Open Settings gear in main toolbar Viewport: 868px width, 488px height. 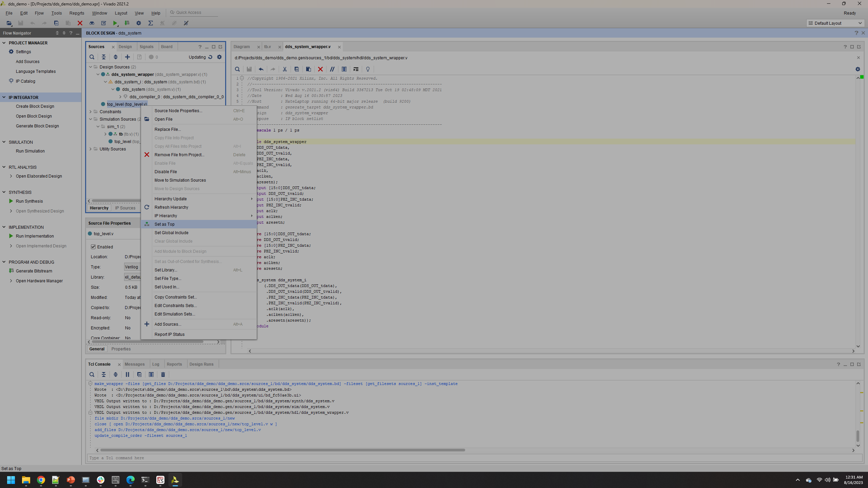pyautogui.click(x=139, y=23)
